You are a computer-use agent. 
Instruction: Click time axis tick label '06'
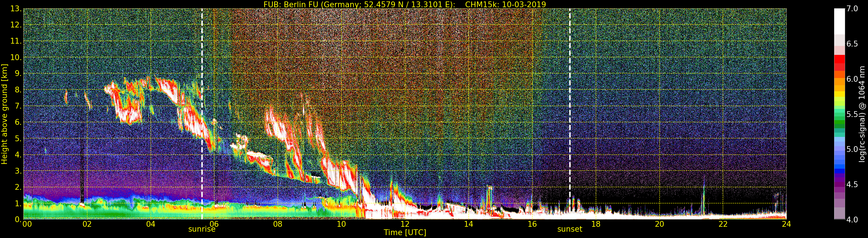coord(214,224)
